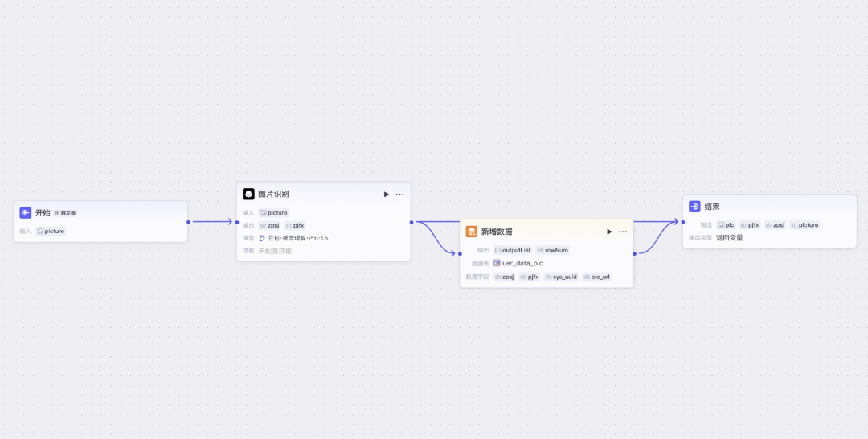Run the 新增数据 node with play button
Screen dimensions: 868x439
609,232
